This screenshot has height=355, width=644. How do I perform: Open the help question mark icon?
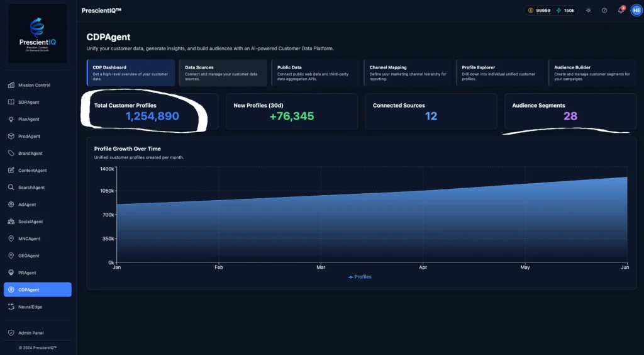[604, 10]
